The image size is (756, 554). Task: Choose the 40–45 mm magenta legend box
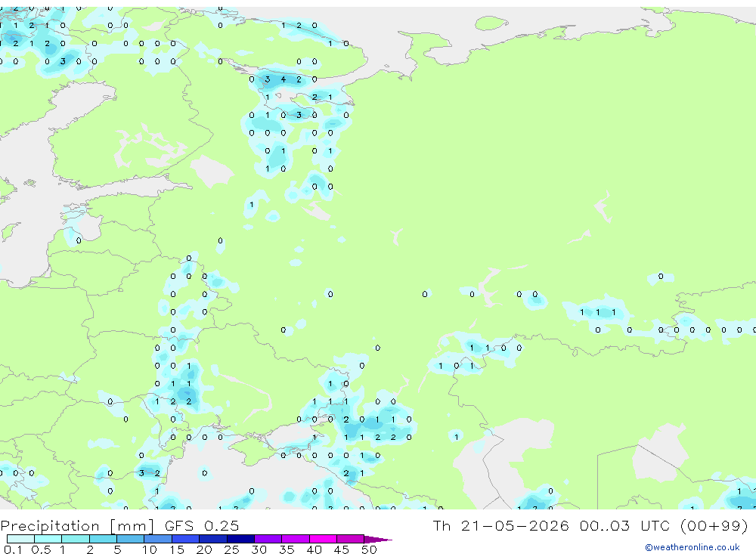[x=323, y=539]
